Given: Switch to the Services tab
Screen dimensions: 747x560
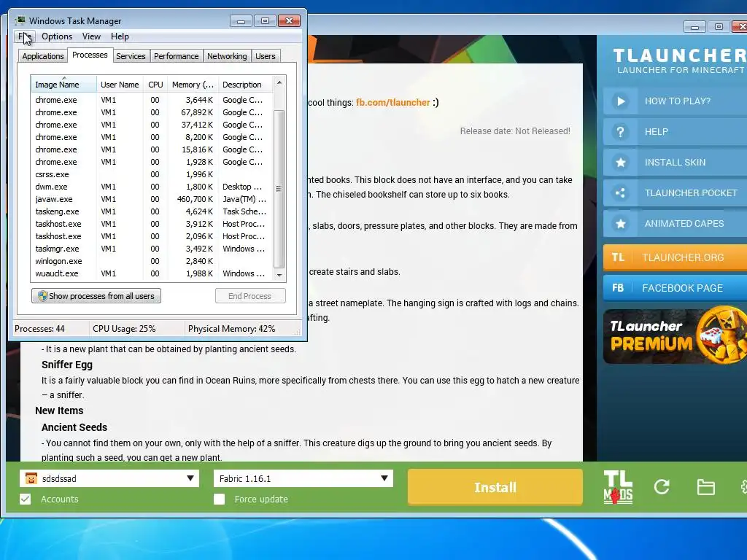Looking at the screenshot, I should coord(131,56).
